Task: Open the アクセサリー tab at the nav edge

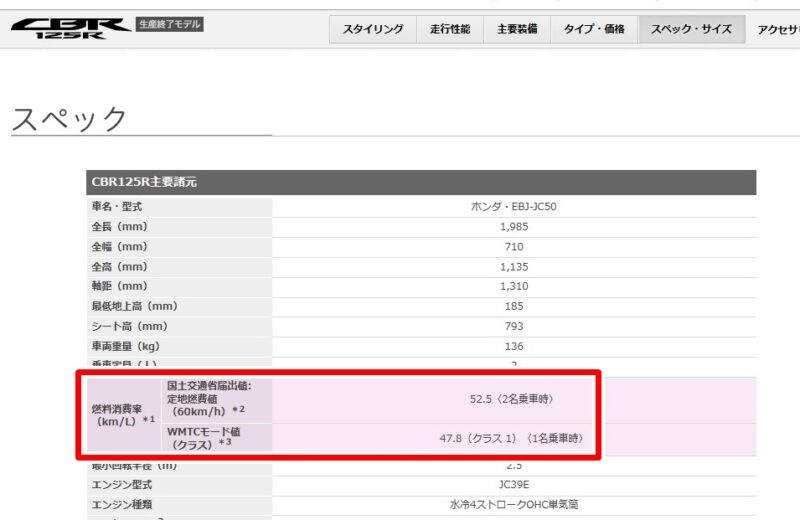Action: pos(778,30)
